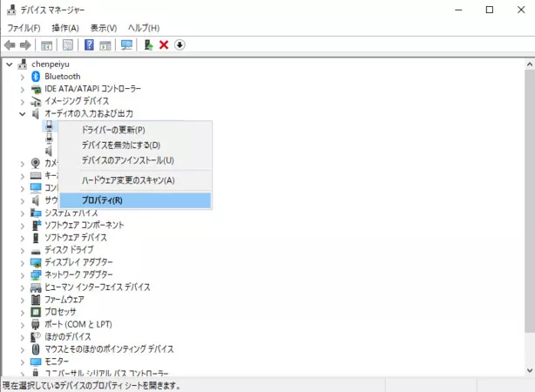Choose プロパティ(R) in context menu
The width and height of the screenshot is (535, 392).
[135, 200]
